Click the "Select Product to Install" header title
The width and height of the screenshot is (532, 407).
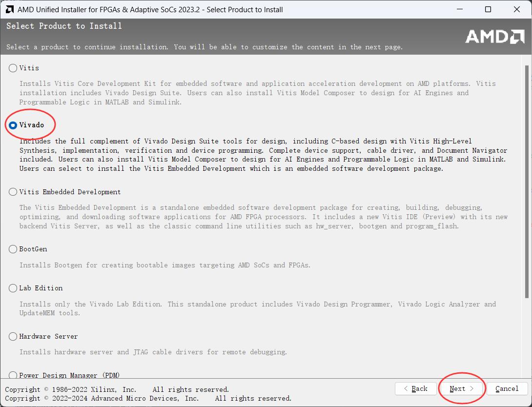[64, 26]
